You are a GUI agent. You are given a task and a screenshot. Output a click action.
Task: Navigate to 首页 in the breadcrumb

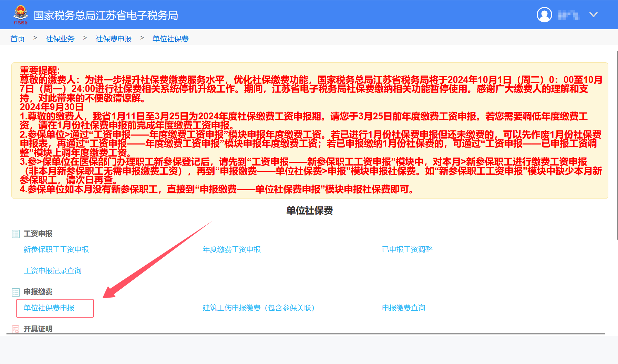click(18, 39)
